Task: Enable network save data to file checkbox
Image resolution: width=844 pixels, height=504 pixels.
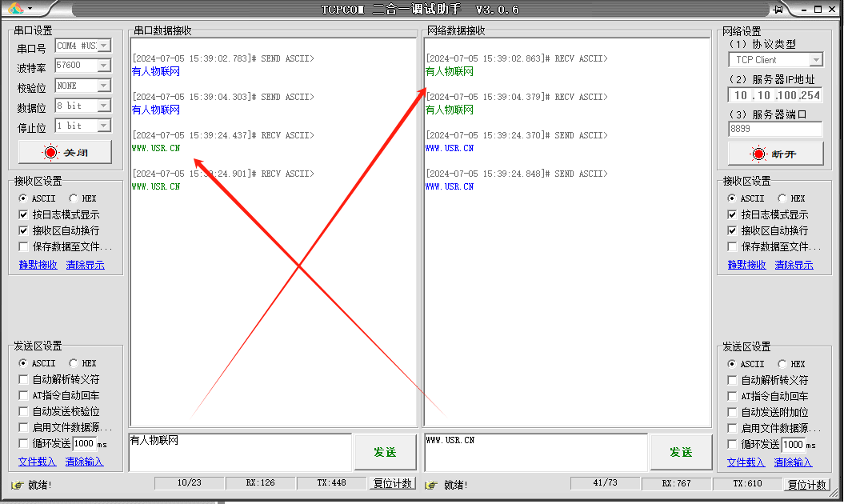Action: (732, 246)
